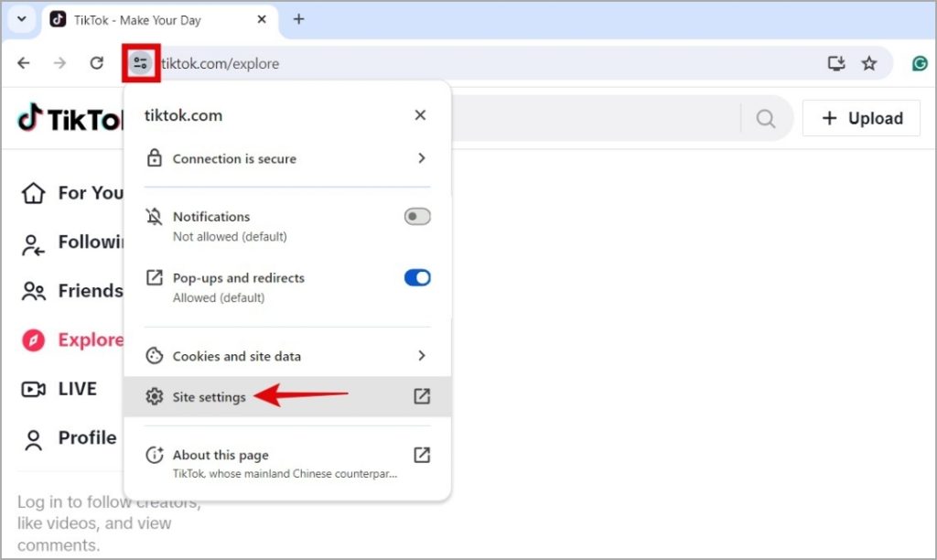Open Friends in the sidebar

(x=71, y=291)
